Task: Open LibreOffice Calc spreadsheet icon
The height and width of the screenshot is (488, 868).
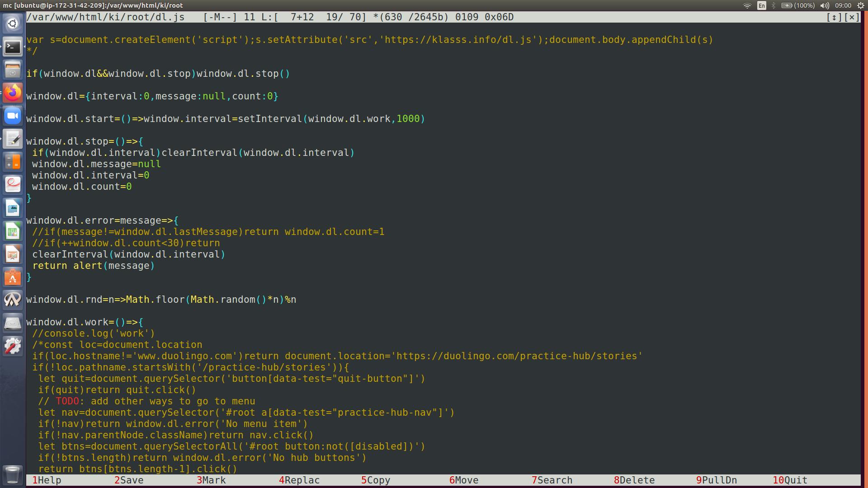Action: coord(13,231)
